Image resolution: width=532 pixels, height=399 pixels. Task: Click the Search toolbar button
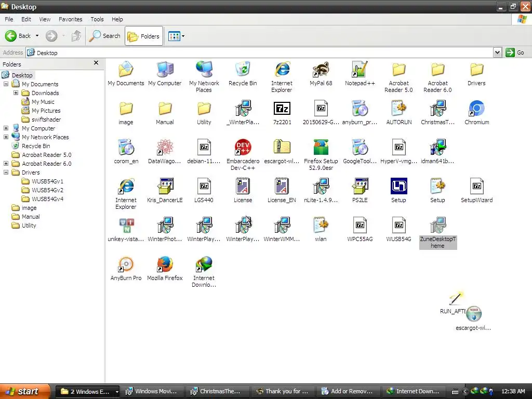(105, 36)
